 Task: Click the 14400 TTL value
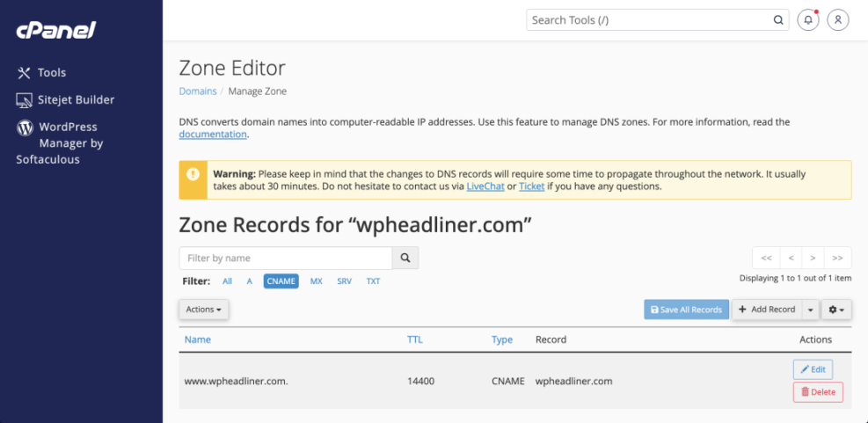click(x=420, y=381)
